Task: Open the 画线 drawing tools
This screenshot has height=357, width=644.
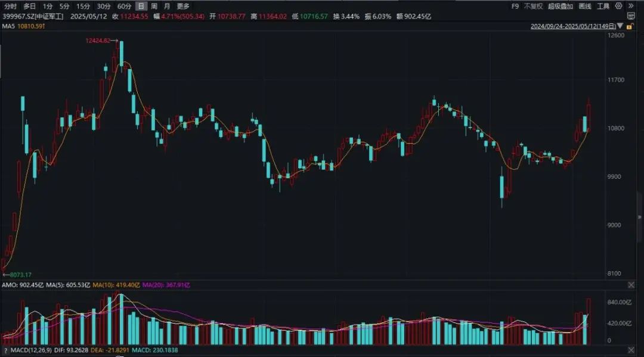Action: coord(585,6)
